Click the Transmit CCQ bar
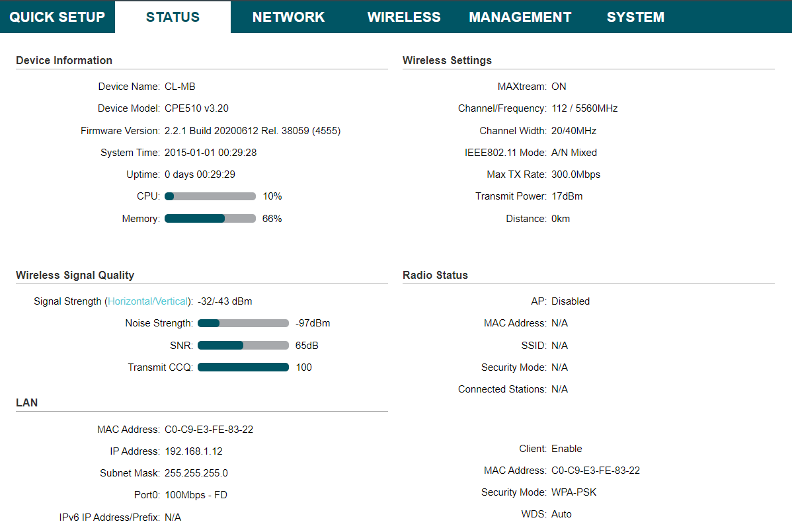 tap(243, 367)
